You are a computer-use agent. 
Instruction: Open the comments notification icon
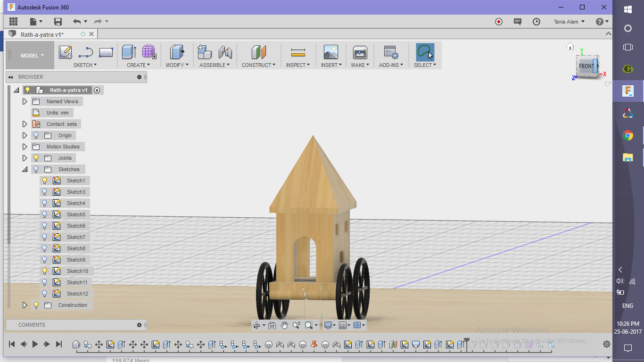coord(518,22)
